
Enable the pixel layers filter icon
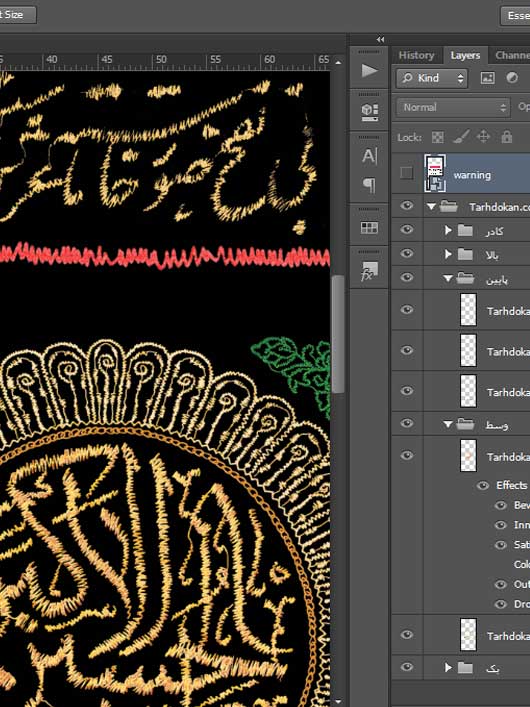pyautogui.click(x=487, y=78)
